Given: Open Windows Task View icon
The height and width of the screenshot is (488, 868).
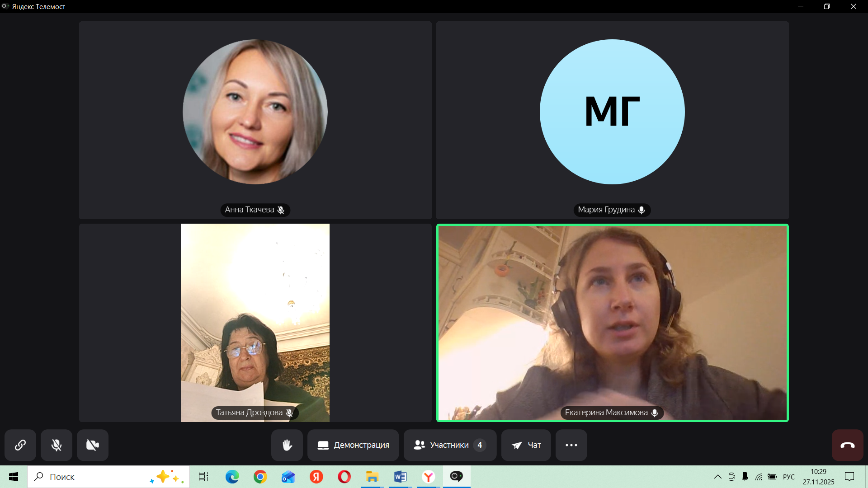Looking at the screenshot, I should (x=203, y=477).
